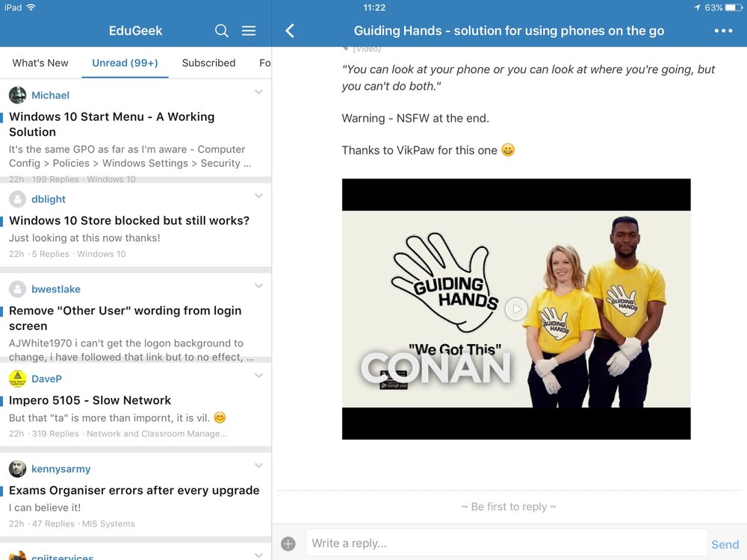This screenshot has height=560, width=747.
Task: Open Windows 10 Store blocked thread
Action: coord(129,220)
